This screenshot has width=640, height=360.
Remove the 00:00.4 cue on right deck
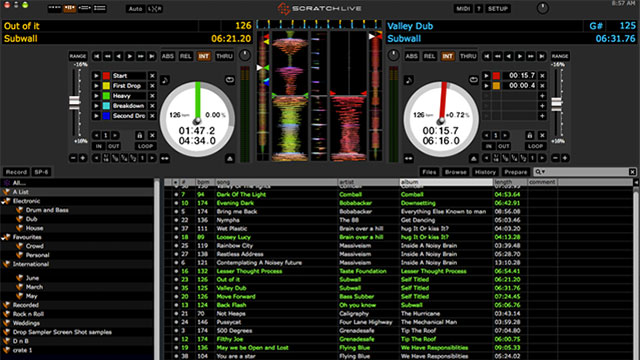point(542,86)
